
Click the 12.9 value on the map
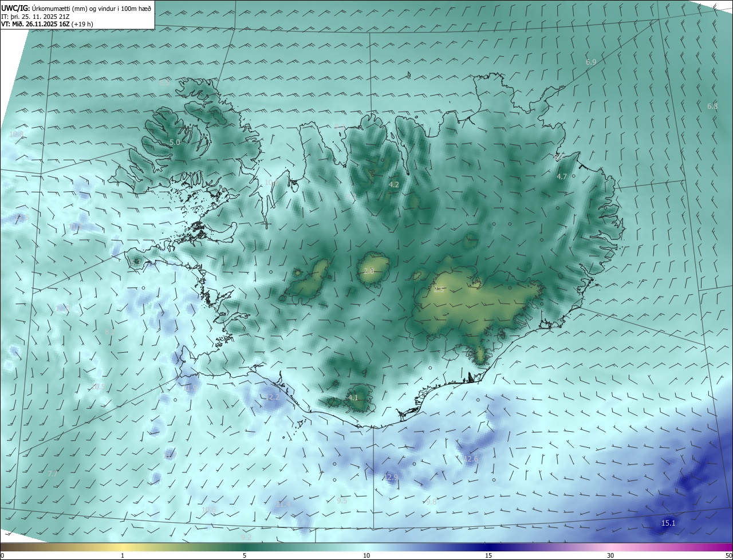391,478
